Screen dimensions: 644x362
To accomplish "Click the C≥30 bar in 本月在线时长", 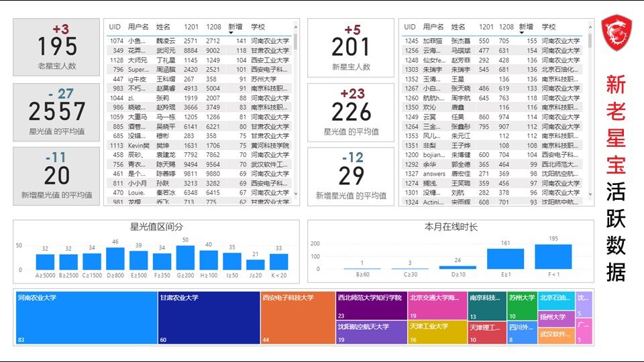I will [410, 269].
